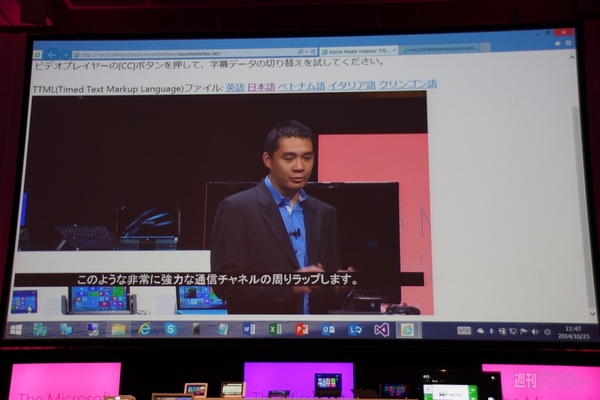Open File Explorer folder icon in taskbar
Screen dimensions: 600x400
pyautogui.click(x=118, y=330)
